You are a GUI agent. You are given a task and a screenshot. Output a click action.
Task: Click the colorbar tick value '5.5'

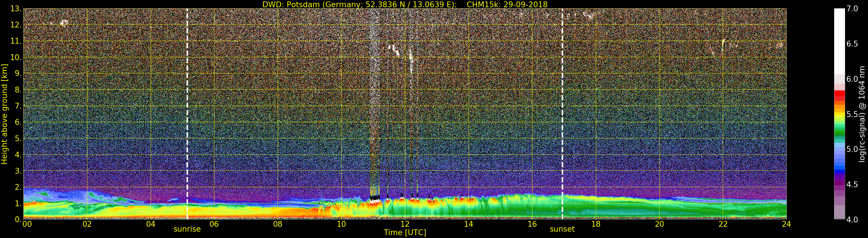[x=852, y=114]
